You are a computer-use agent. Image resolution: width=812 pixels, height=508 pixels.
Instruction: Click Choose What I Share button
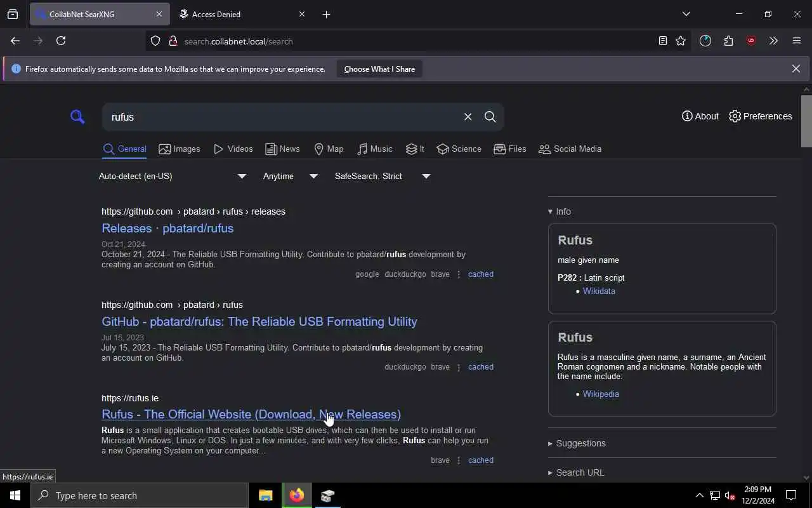(379, 69)
